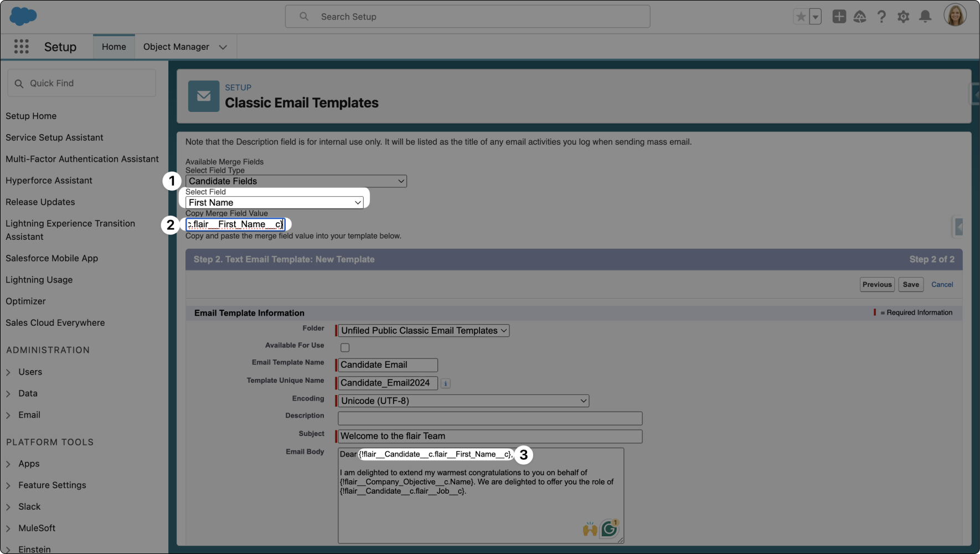This screenshot has height=554, width=980.
Task: Click the Help question mark icon
Action: (x=881, y=17)
